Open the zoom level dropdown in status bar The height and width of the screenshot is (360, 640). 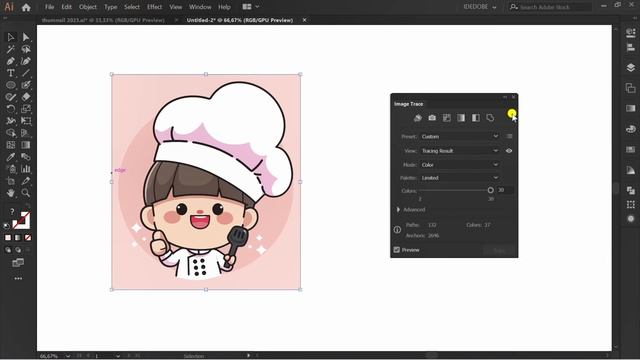click(68, 356)
